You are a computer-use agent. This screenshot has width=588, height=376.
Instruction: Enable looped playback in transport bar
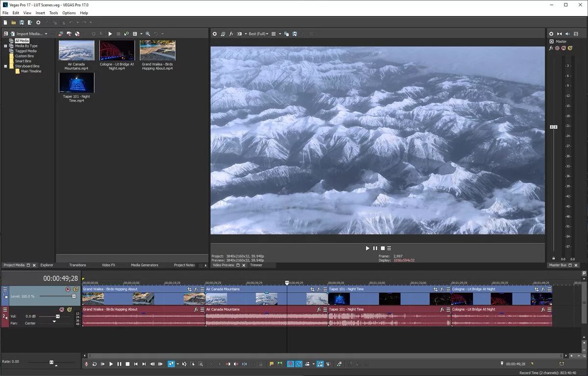click(95, 364)
